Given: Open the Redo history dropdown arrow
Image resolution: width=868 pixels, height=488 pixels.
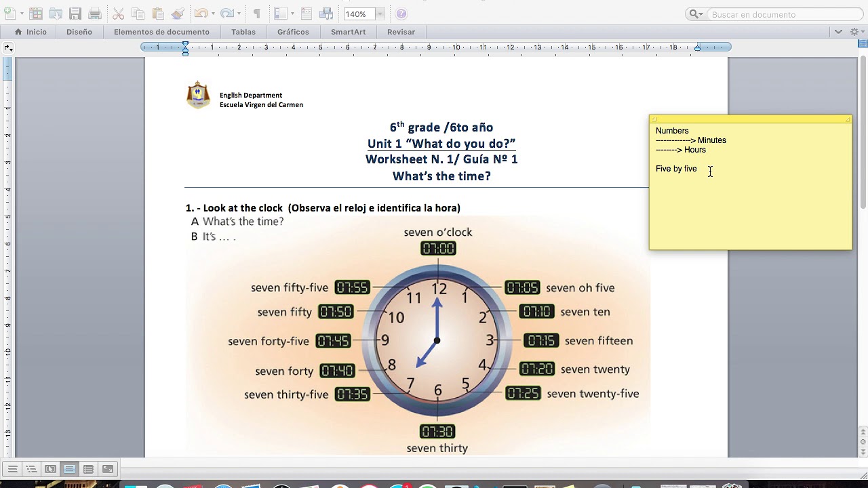Looking at the screenshot, I should pos(239,14).
